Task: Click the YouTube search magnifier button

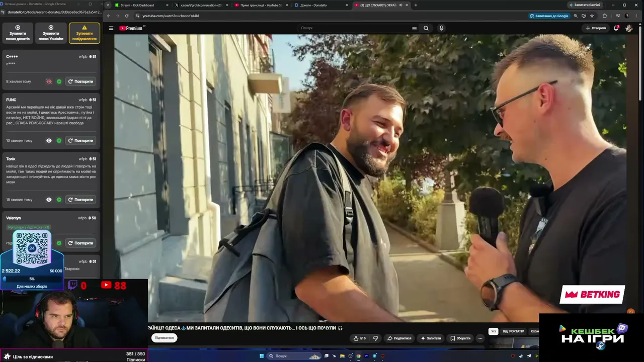Action: click(426, 28)
